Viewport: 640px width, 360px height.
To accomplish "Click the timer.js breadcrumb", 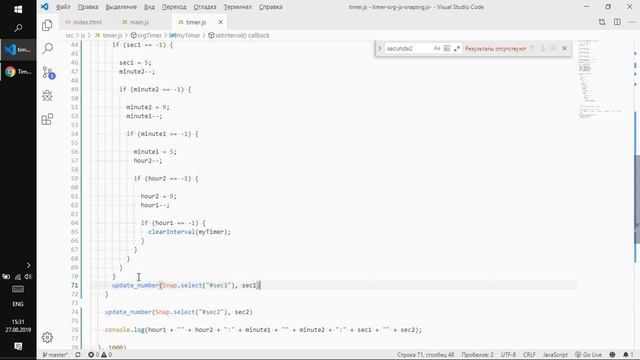I will (109, 36).
